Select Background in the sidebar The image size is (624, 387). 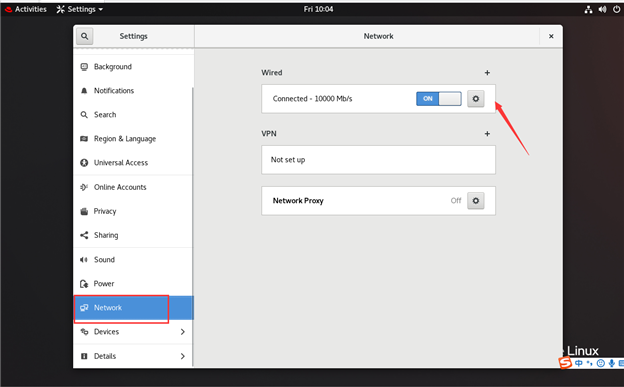coord(133,66)
